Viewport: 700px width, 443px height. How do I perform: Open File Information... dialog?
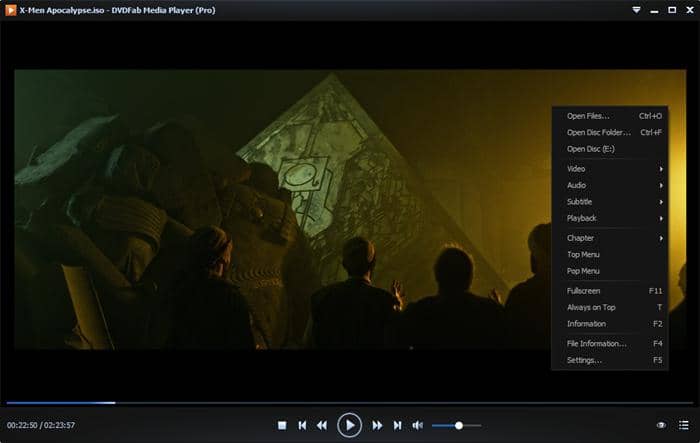pyautogui.click(x=610, y=343)
